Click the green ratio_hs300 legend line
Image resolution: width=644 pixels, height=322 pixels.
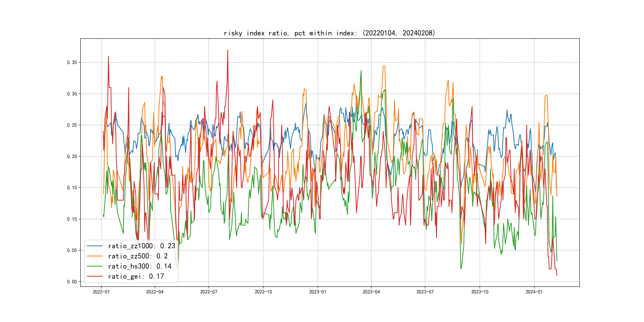94,266
